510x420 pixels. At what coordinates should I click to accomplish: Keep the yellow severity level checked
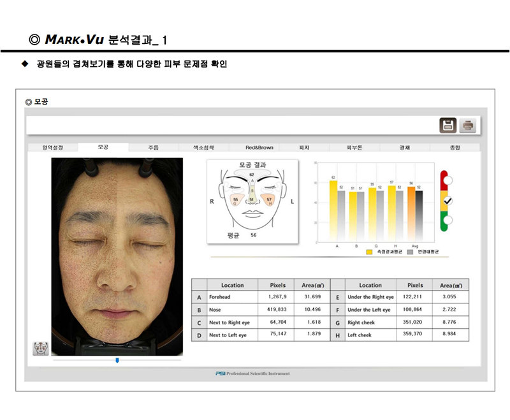tap(448, 201)
